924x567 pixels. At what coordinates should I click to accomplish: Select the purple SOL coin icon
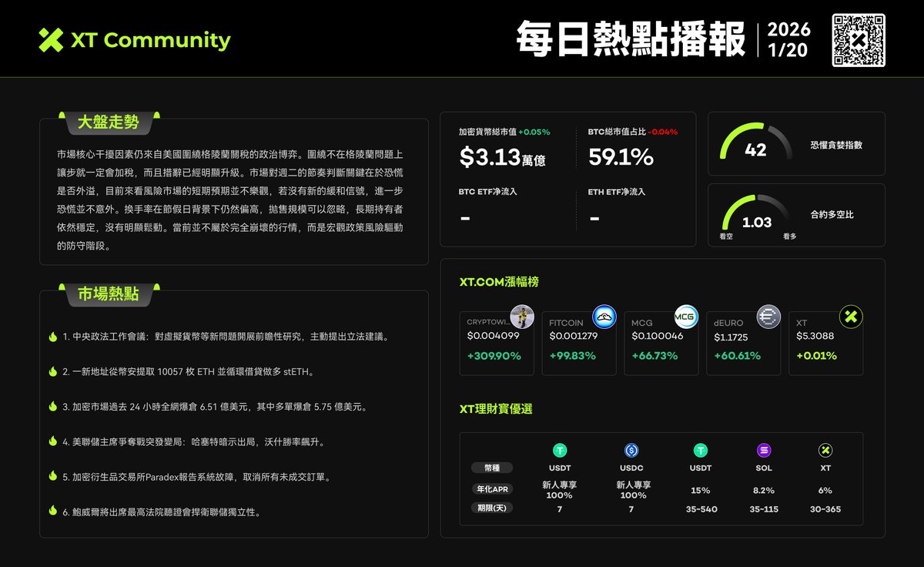pos(763,448)
